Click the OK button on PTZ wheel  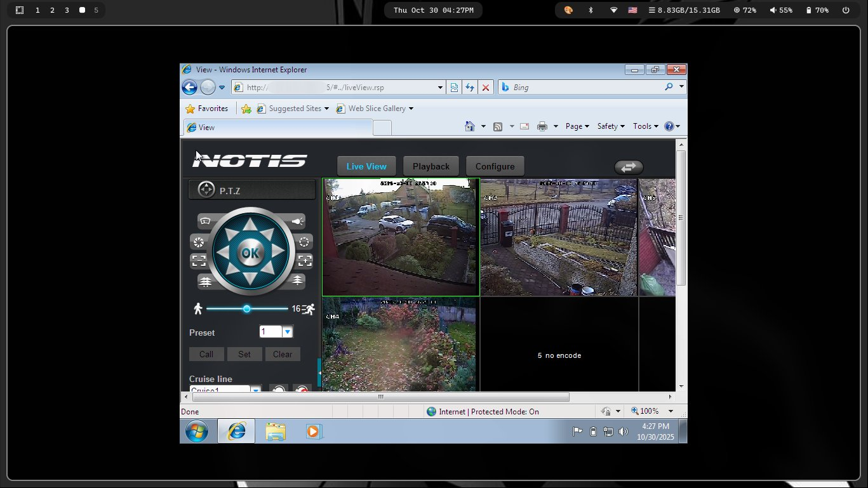[x=251, y=253]
